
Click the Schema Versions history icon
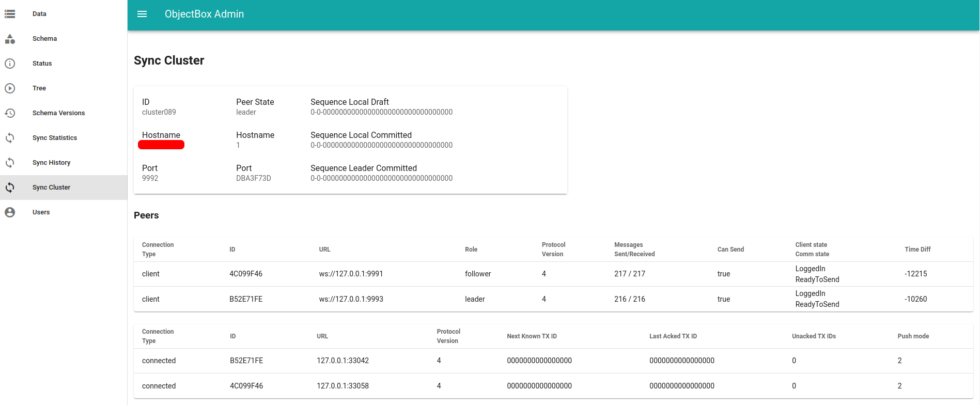(10, 113)
